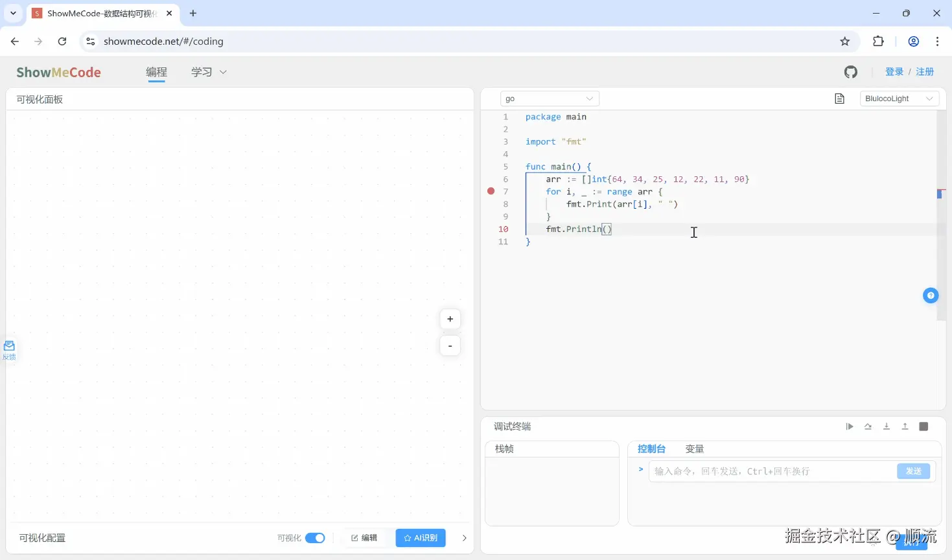View site information icon in address bar
The height and width of the screenshot is (560, 952).
tap(91, 41)
